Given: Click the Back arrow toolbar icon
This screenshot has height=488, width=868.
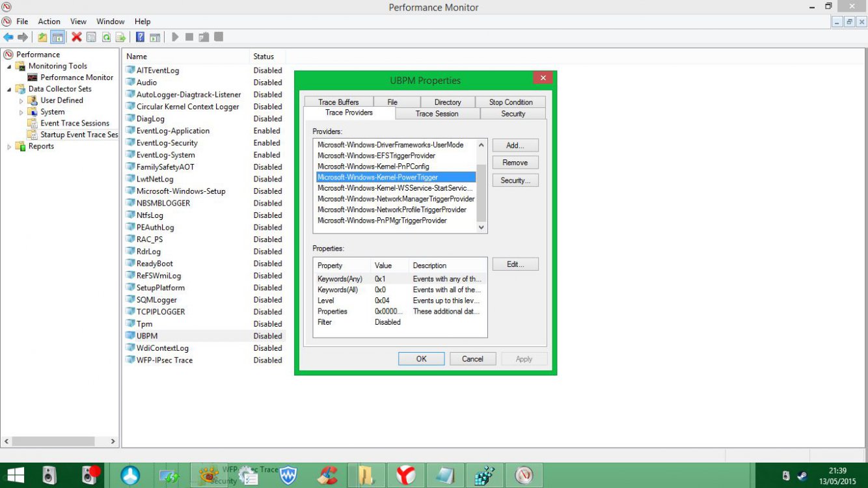Looking at the screenshot, I should pyautogui.click(x=8, y=37).
